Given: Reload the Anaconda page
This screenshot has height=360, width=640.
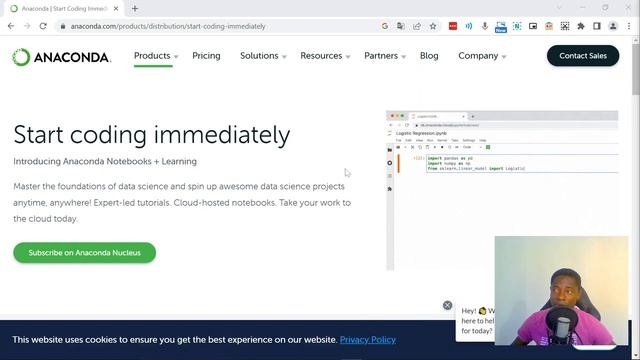Looking at the screenshot, I should tap(43, 26).
